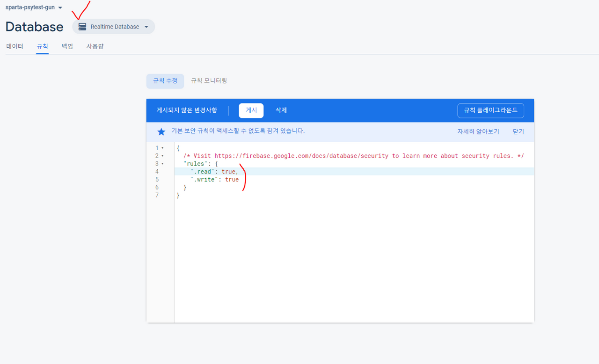Switch to the 규칙 모니터링 sub-tab
Screen dimensions: 599x364
(x=209, y=81)
